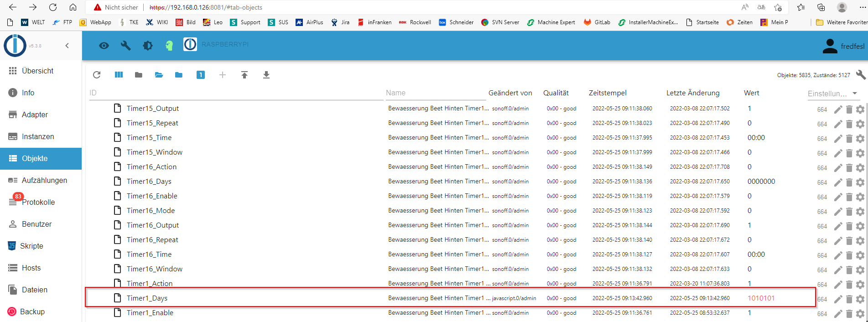
Task: Refresh the objects list
Action: click(97, 75)
